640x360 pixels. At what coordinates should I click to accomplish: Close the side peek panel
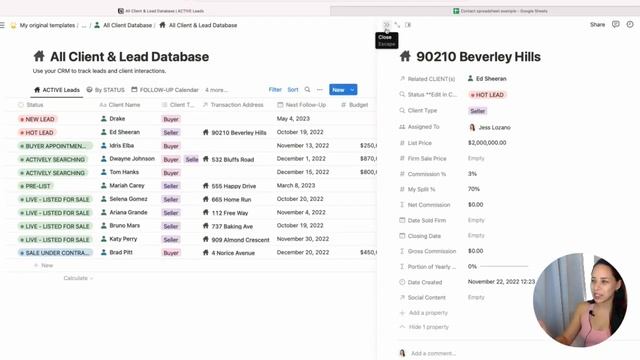(x=386, y=25)
